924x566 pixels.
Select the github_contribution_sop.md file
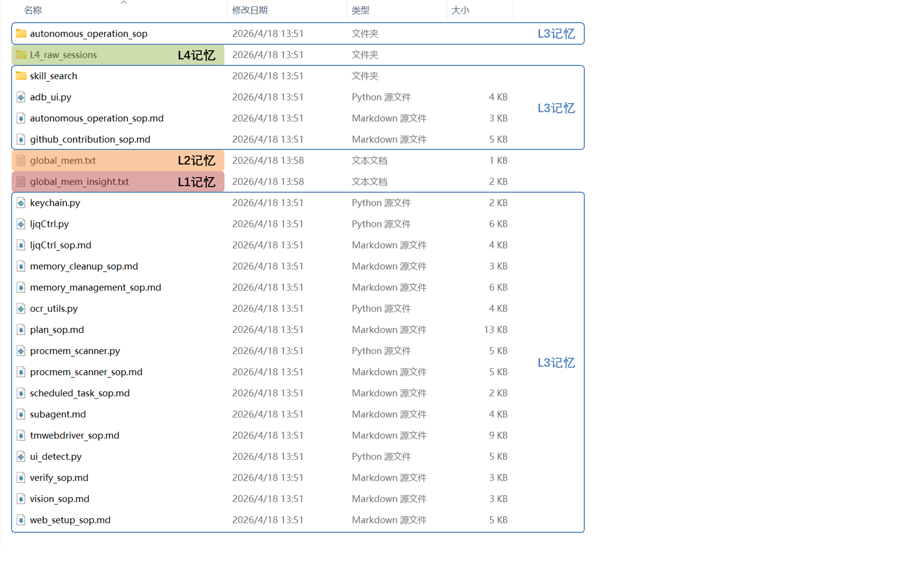click(x=90, y=139)
